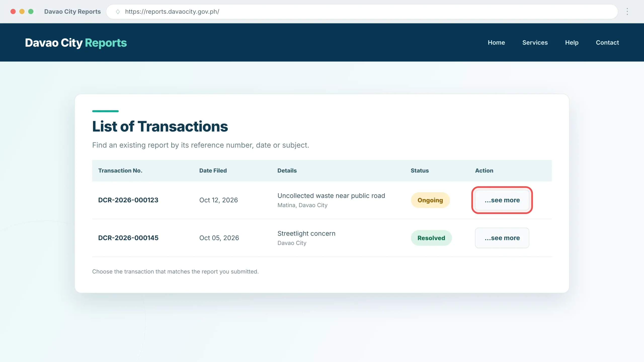The height and width of the screenshot is (362, 644).
Task: Click the Date Filed column header
Action: (x=213, y=170)
